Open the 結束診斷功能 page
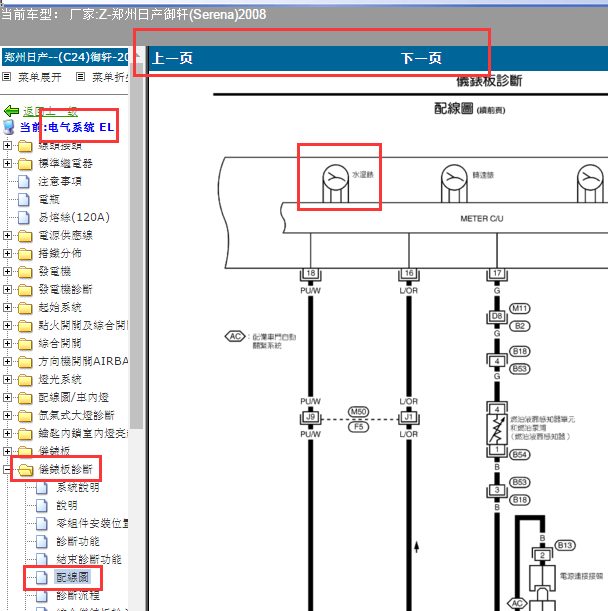Image resolution: width=608 pixels, height=611 pixels. tap(89, 560)
